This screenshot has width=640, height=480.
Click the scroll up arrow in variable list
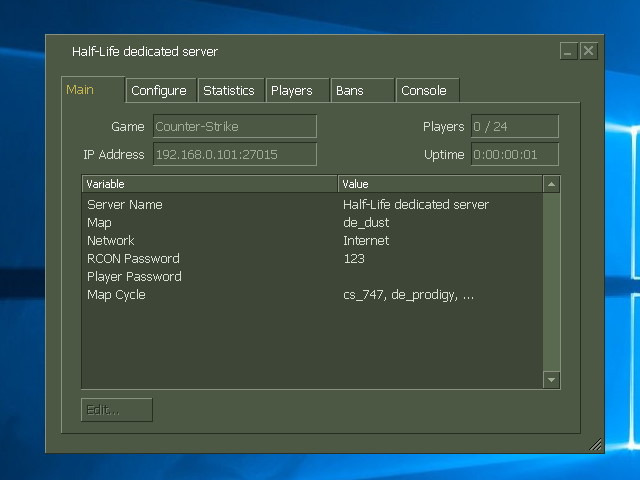(x=551, y=184)
